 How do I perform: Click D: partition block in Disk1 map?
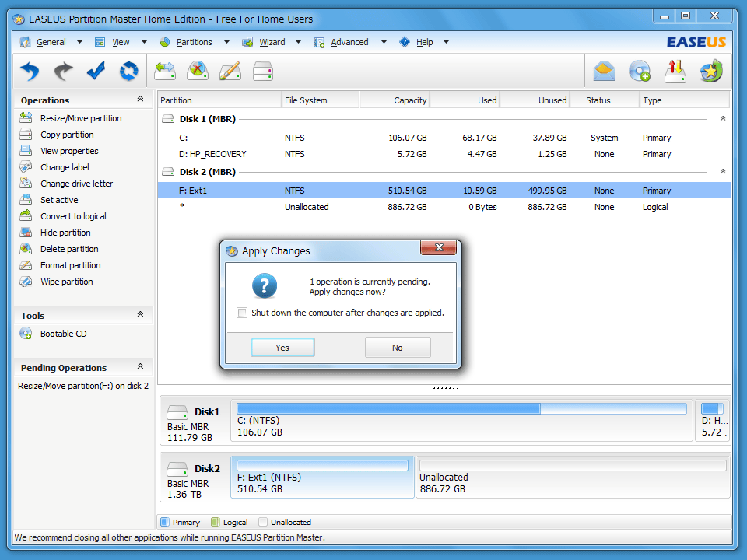coord(713,421)
